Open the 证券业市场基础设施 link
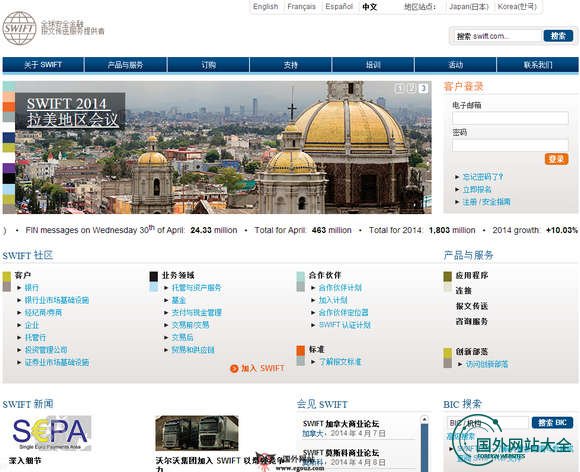This screenshot has height=472, width=580. (57, 362)
